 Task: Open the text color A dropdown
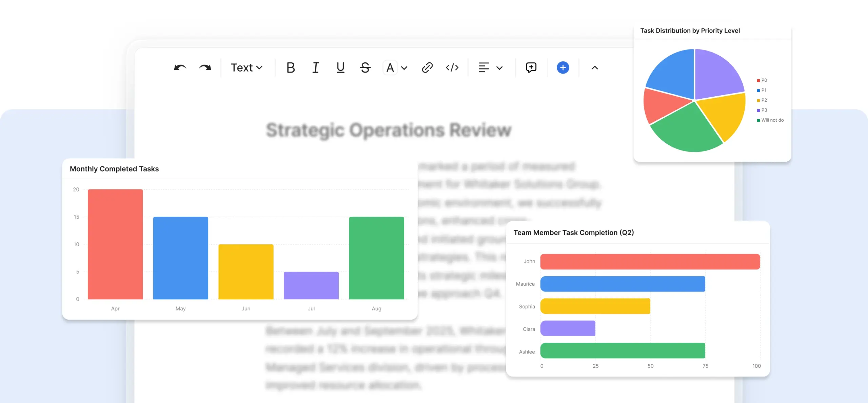pos(395,68)
